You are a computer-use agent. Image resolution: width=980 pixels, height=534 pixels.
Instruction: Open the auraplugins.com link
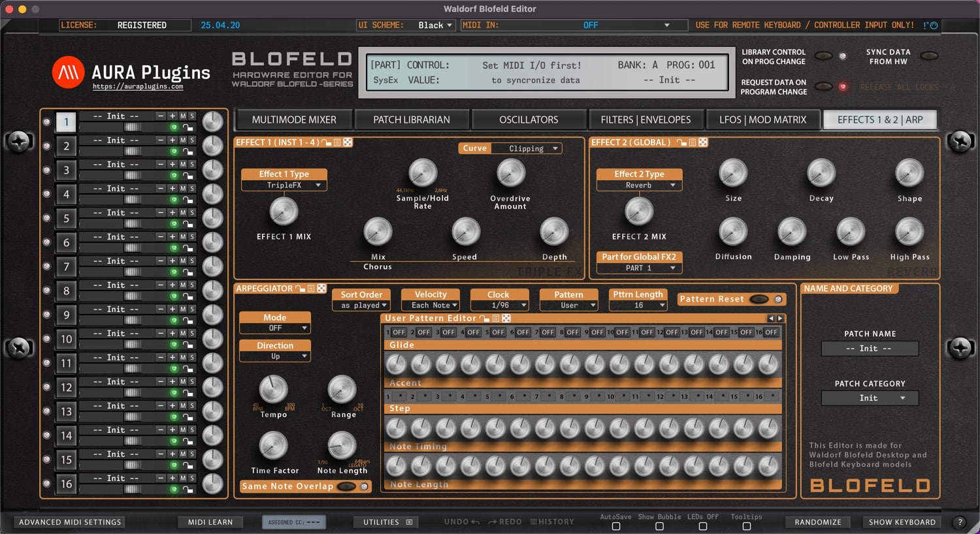(138, 86)
